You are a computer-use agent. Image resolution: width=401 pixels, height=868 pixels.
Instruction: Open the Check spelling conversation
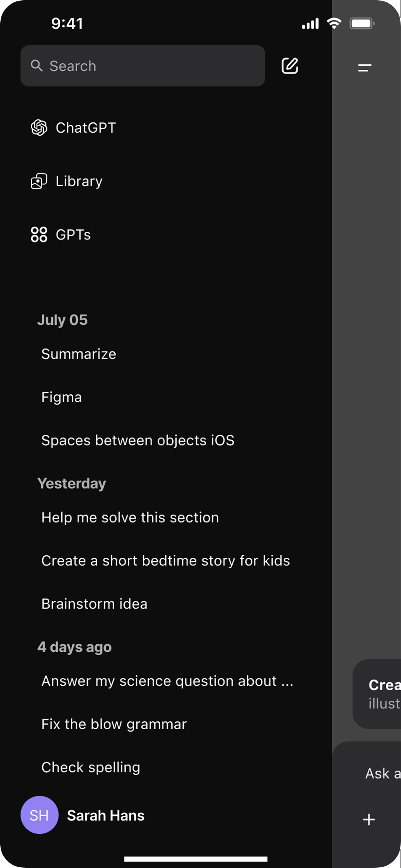coord(90,767)
